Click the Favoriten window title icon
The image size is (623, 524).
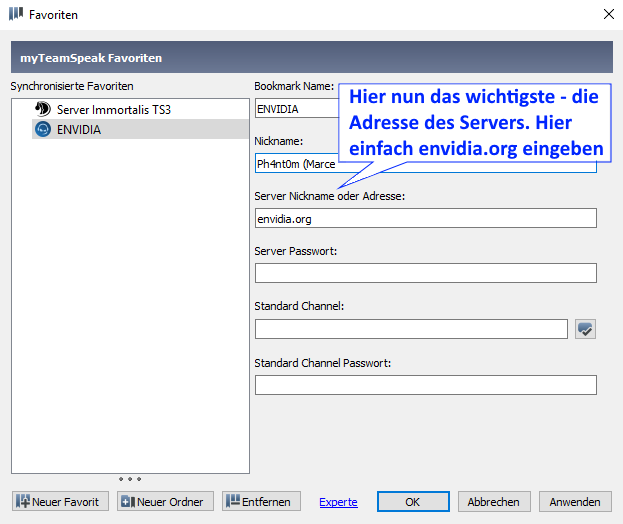15,15
